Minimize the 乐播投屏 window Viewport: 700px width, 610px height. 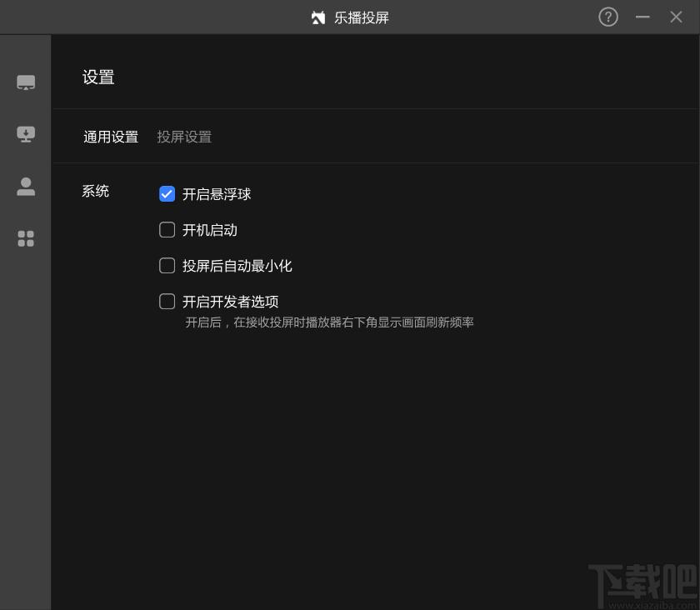(642, 17)
